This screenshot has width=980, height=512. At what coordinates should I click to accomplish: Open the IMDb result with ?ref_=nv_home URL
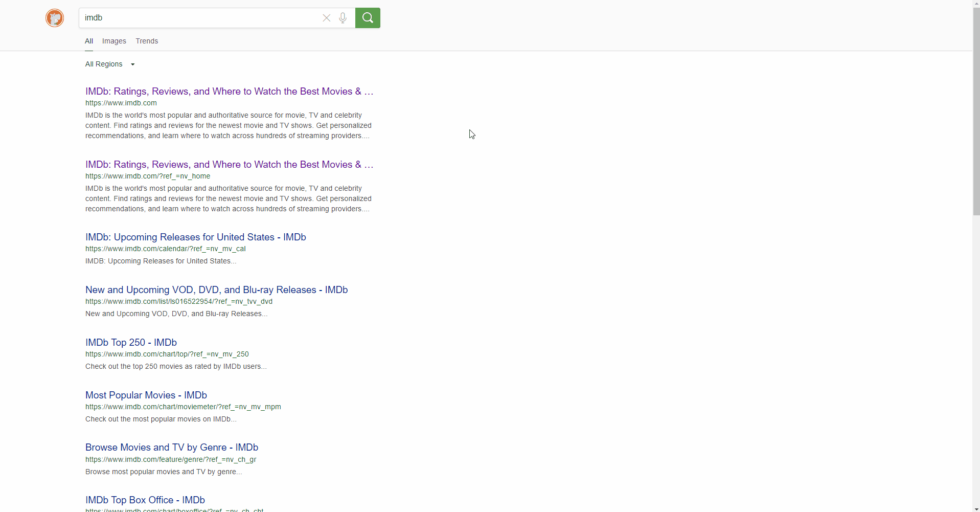click(230, 165)
